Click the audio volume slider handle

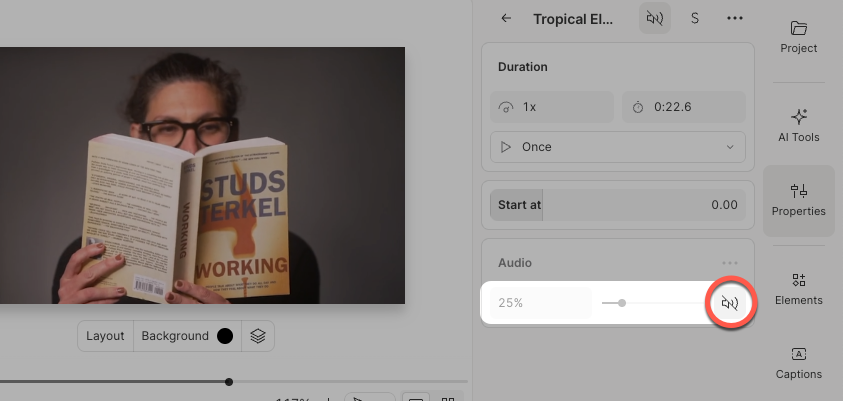point(622,303)
